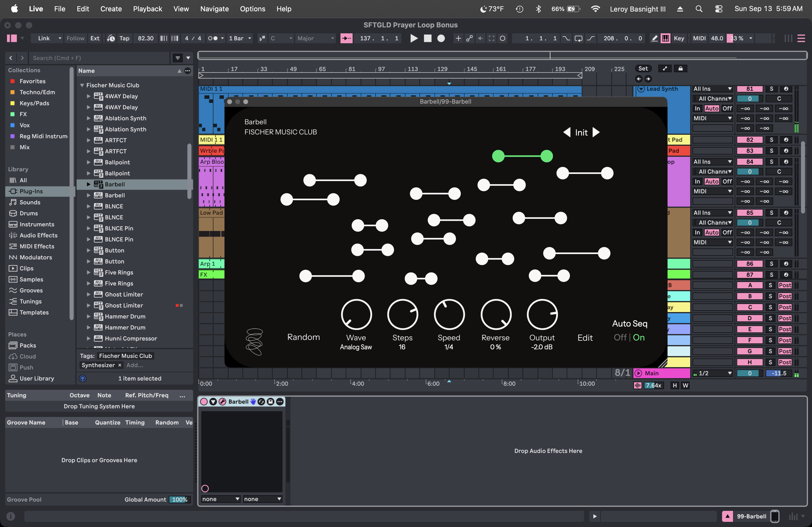
Task: Open Spotlight search in menu bar
Action: click(x=699, y=9)
